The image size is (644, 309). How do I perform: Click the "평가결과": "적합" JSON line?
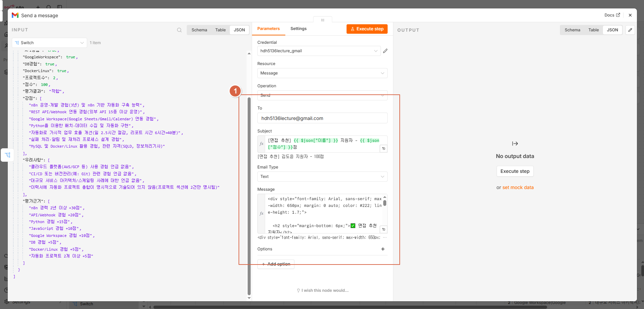click(43, 91)
